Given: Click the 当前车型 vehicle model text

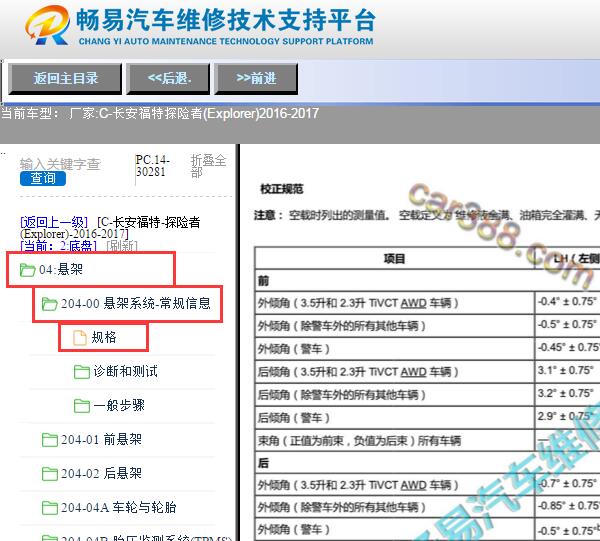Looking at the screenshot, I should pyautogui.click(x=160, y=113).
